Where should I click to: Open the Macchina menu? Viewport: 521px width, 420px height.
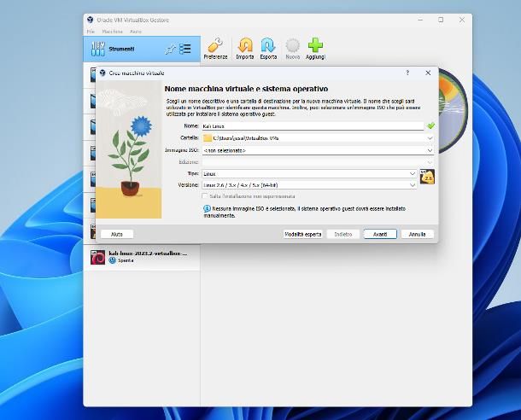coord(112,32)
